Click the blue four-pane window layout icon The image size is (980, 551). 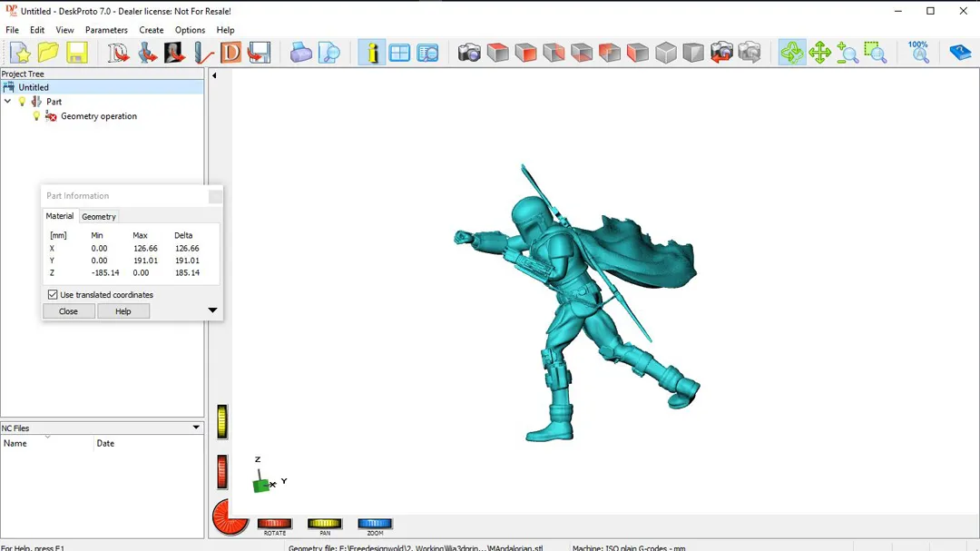(399, 54)
